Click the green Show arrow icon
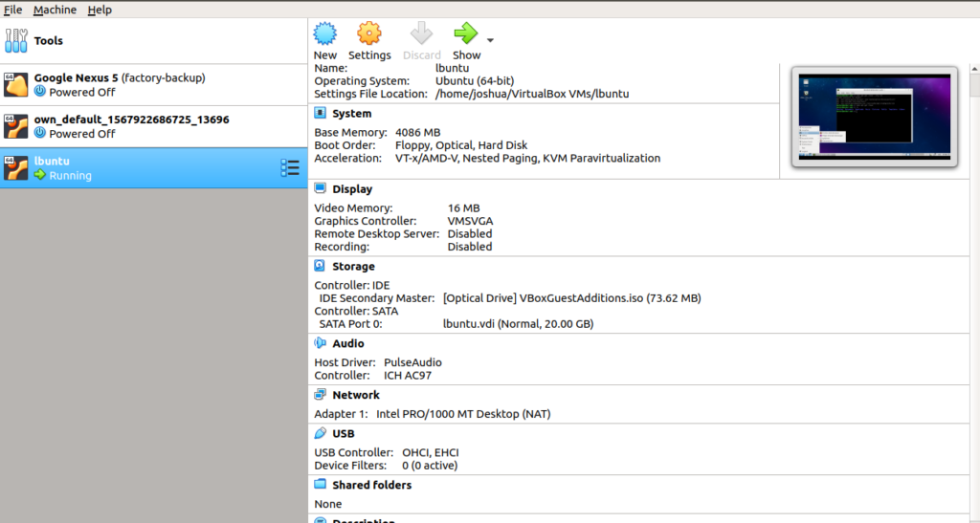The image size is (980, 523). 466,33
